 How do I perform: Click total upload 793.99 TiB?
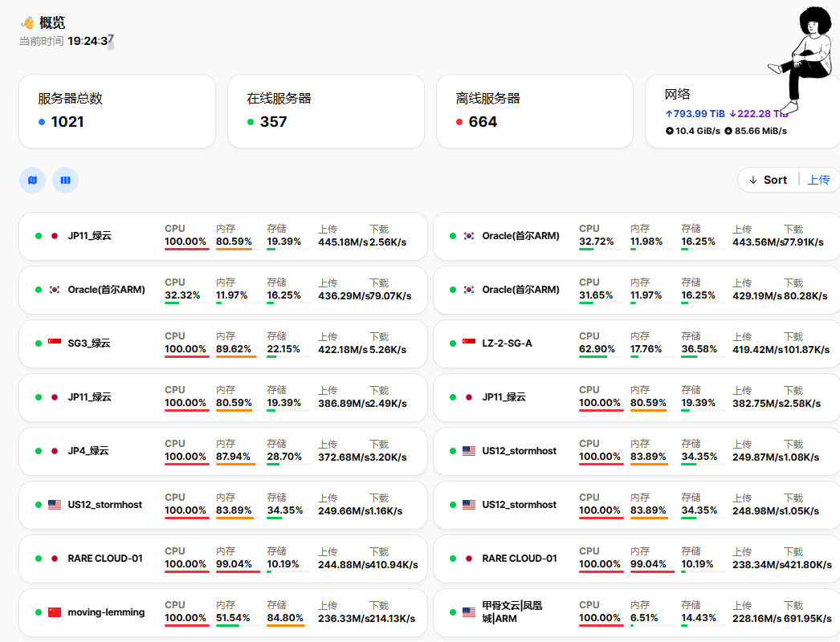695,113
